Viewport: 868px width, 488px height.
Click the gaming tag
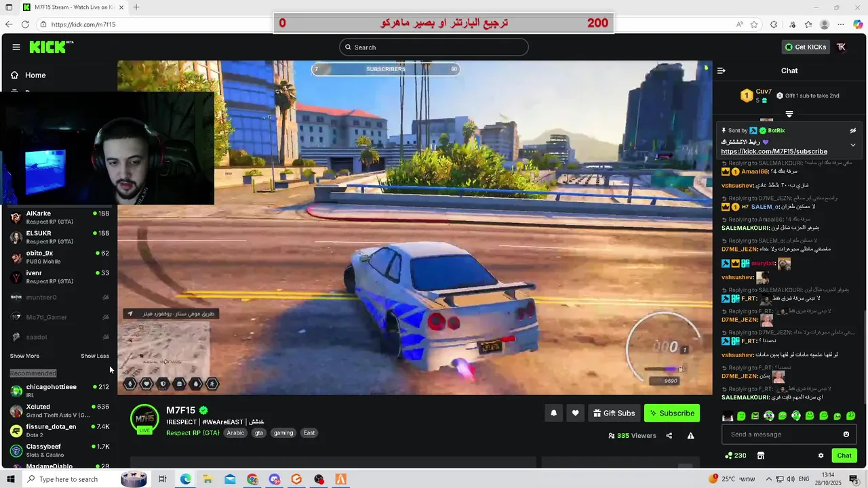283,433
